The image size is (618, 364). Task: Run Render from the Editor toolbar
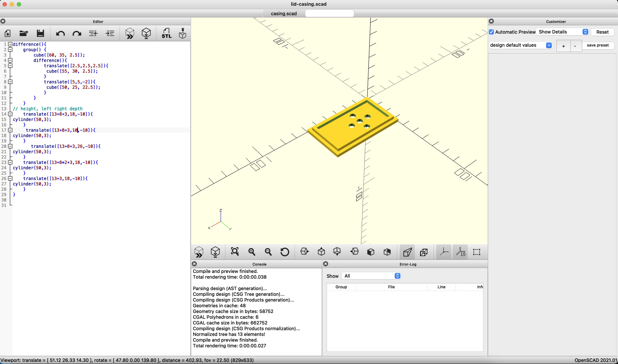[x=146, y=33]
